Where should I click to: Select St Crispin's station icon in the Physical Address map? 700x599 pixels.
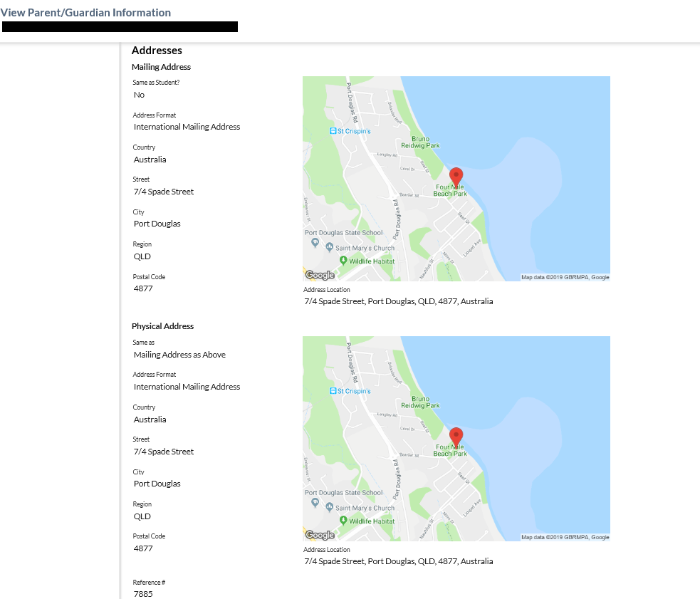click(x=333, y=391)
